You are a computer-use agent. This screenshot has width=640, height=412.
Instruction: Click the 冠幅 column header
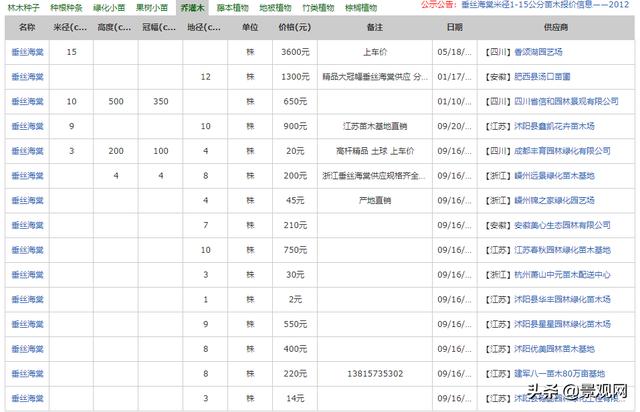click(160, 27)
